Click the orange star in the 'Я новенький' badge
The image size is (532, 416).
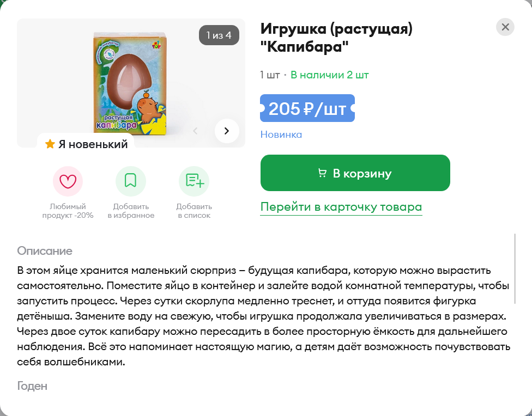pos(50,144)
